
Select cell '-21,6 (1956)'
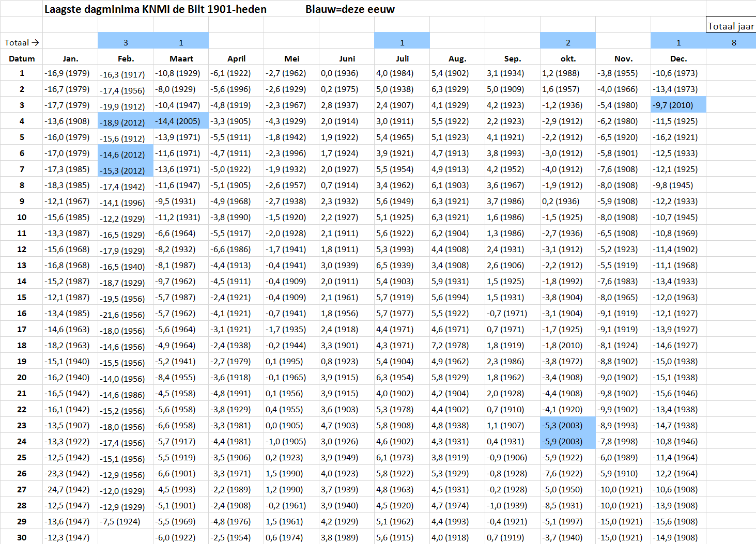(126, 314)
